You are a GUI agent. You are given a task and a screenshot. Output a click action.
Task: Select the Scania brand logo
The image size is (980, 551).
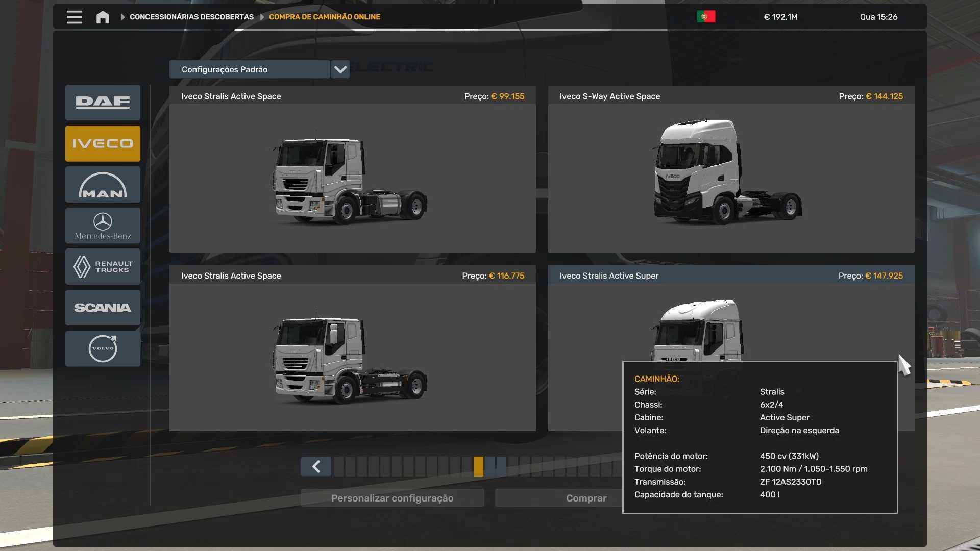[103, 308]
